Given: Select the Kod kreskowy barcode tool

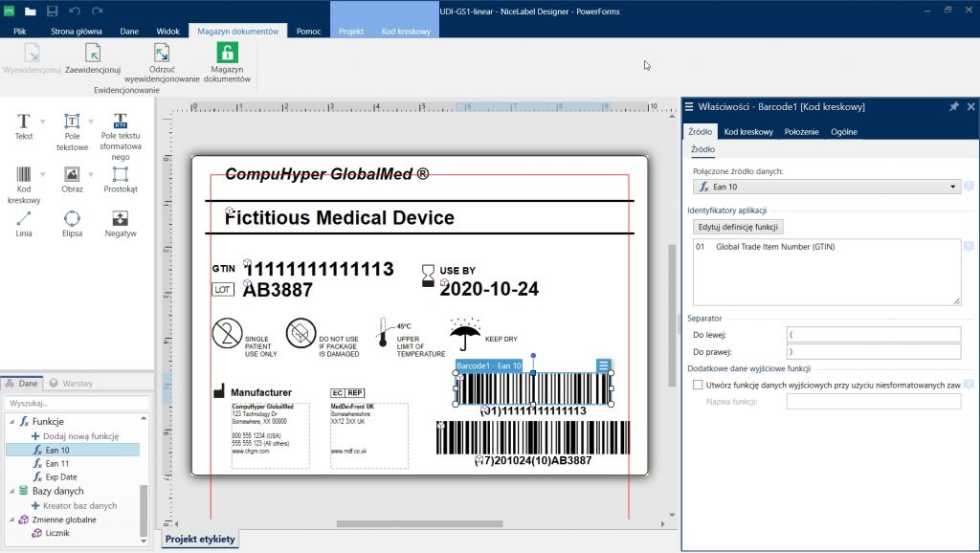Looking at the screenshot, I should coord(24,185).
